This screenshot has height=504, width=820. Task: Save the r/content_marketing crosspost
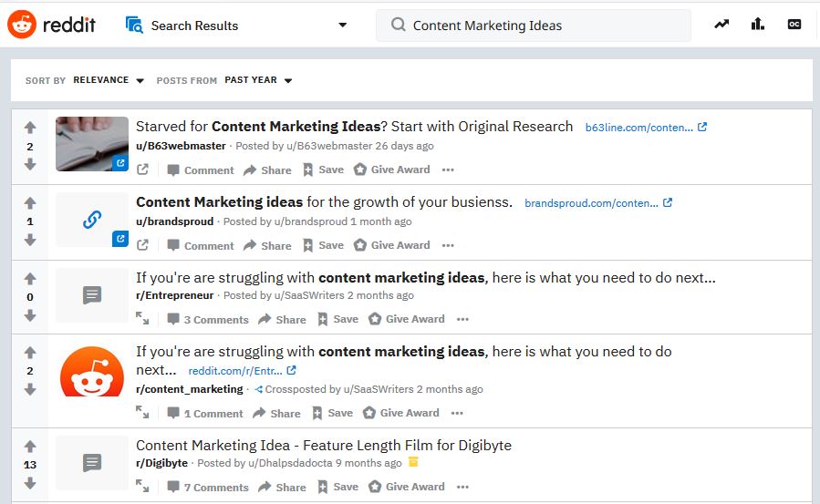(333, 413)
